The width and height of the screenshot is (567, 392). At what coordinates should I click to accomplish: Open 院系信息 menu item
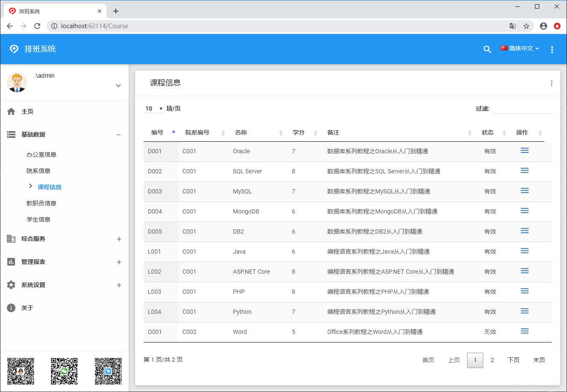38,171
